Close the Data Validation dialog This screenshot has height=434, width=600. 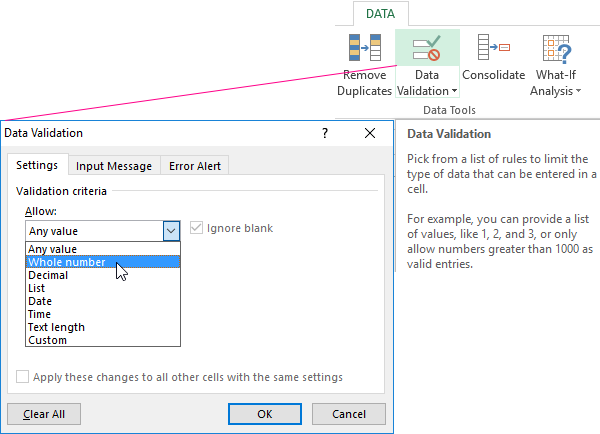coord(371,133)
